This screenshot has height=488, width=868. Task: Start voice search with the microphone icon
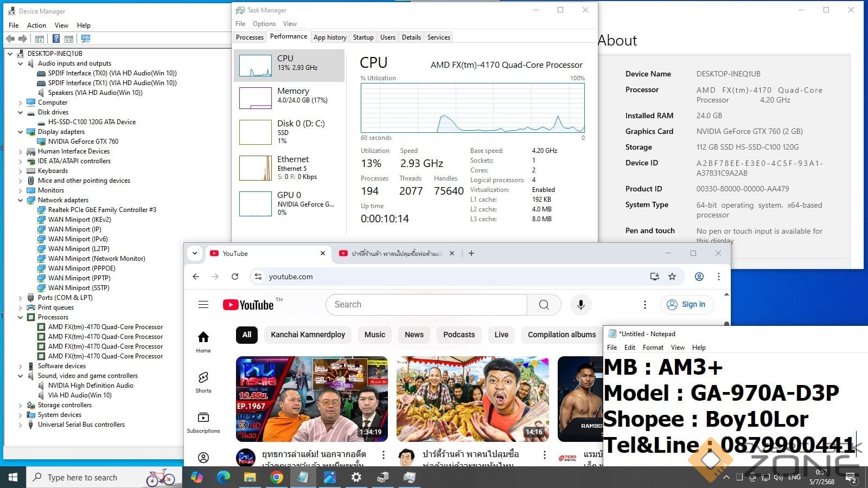(580, 305)
